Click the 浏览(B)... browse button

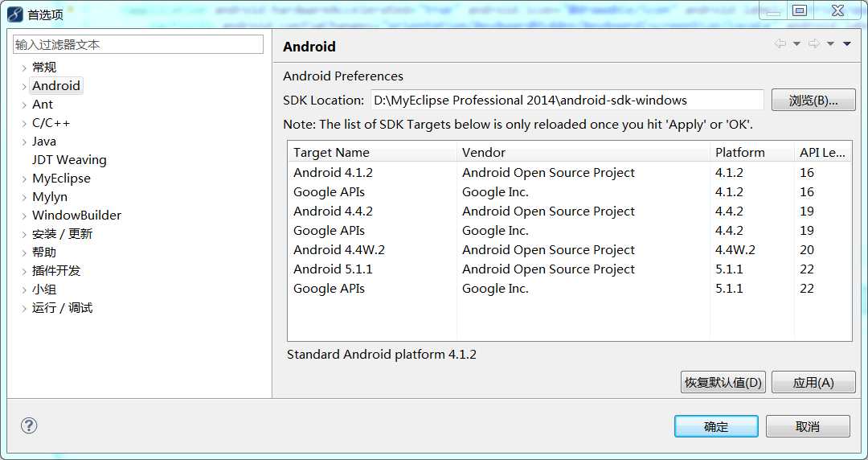coord(813,101)
